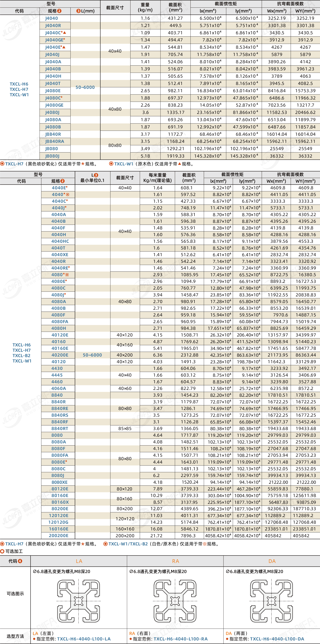Select the 120120G spec cell

pos(58,522)
